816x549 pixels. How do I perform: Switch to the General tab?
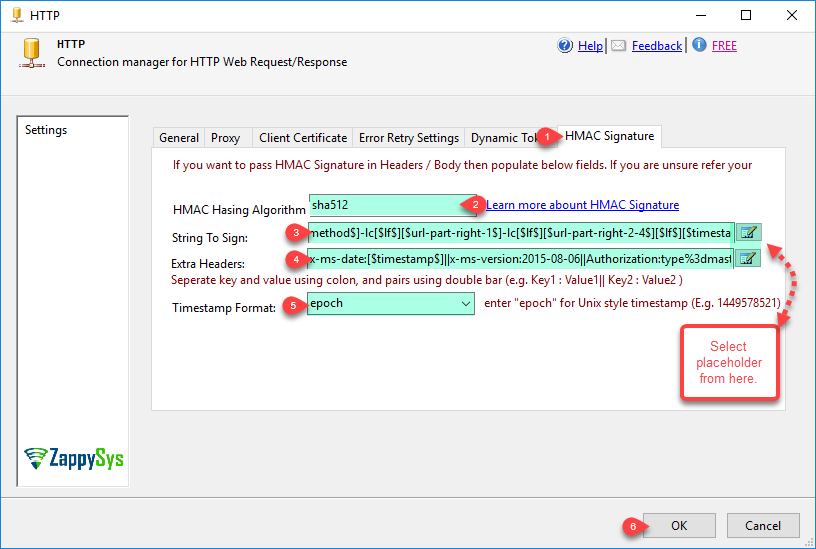179,138
